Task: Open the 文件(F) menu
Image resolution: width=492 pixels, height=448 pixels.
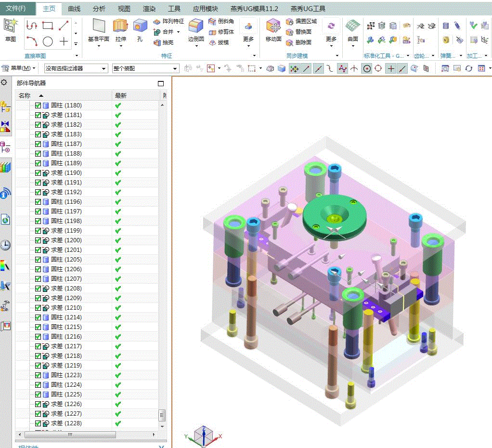Action: point(16,8)
